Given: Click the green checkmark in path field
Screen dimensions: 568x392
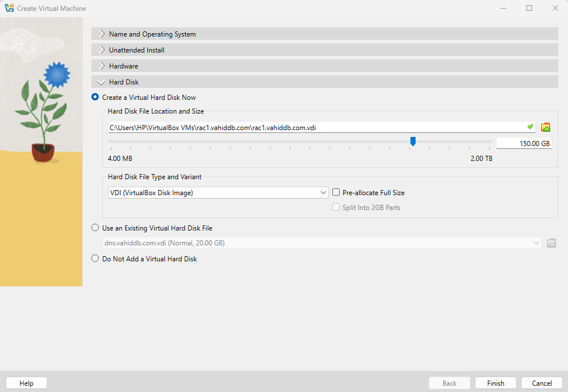Looking at the screenshot, I should point(530,127).
